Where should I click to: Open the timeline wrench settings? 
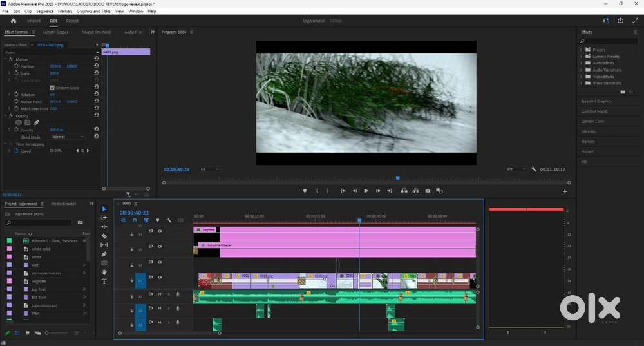click(169, 220)
